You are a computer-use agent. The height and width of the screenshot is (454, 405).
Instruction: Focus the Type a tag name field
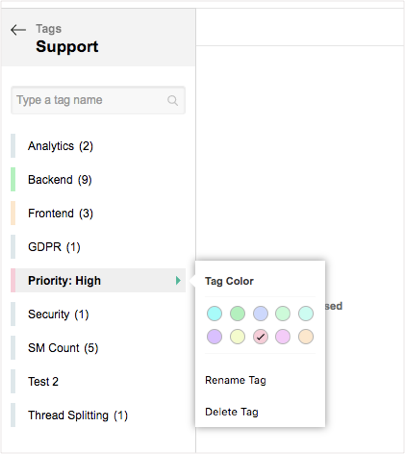pyautogui.click(x=98, y=100)
